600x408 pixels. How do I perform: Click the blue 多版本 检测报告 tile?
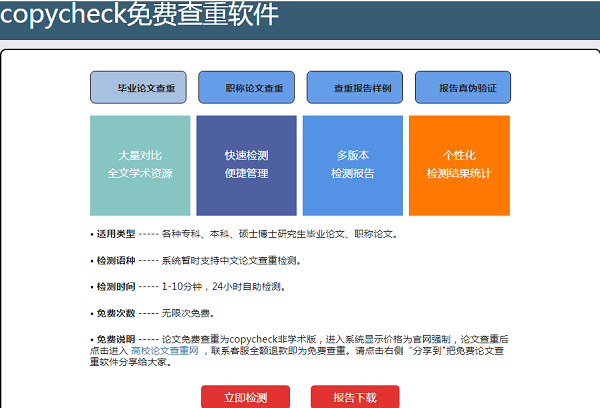click(353, 165)
